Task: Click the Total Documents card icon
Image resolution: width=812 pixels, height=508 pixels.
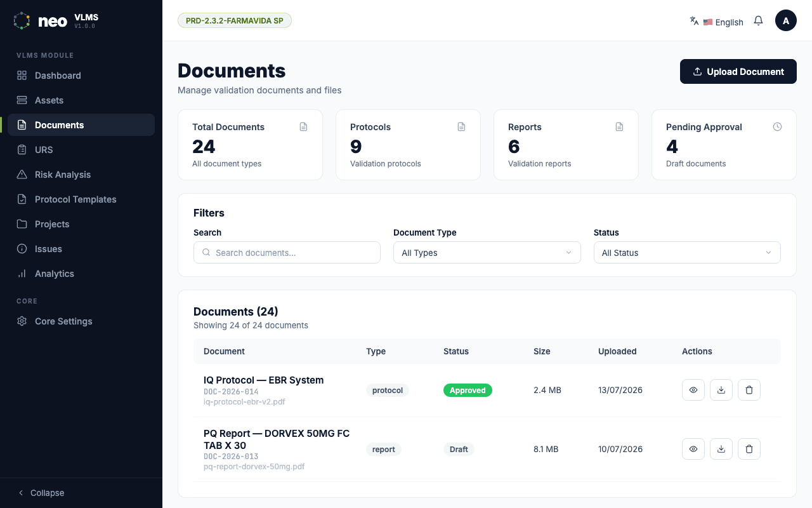Action: pyautogui.click(x=303, y=127)
